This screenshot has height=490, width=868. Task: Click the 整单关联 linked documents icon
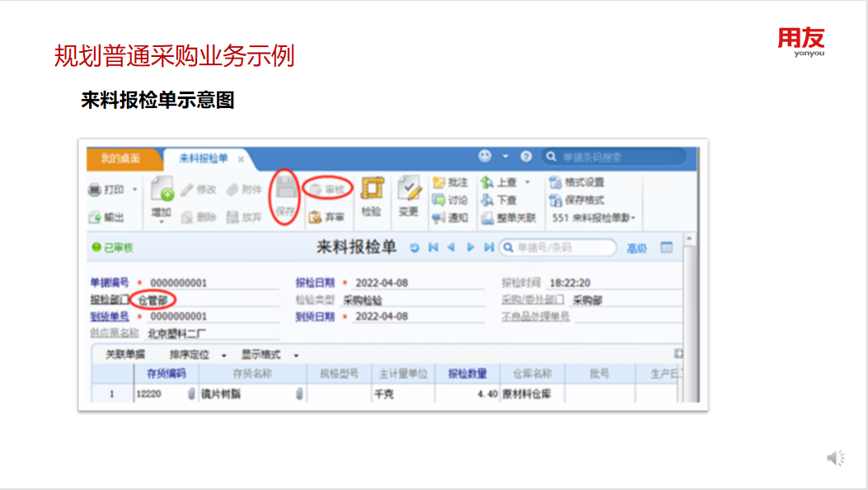click(487, 218)
